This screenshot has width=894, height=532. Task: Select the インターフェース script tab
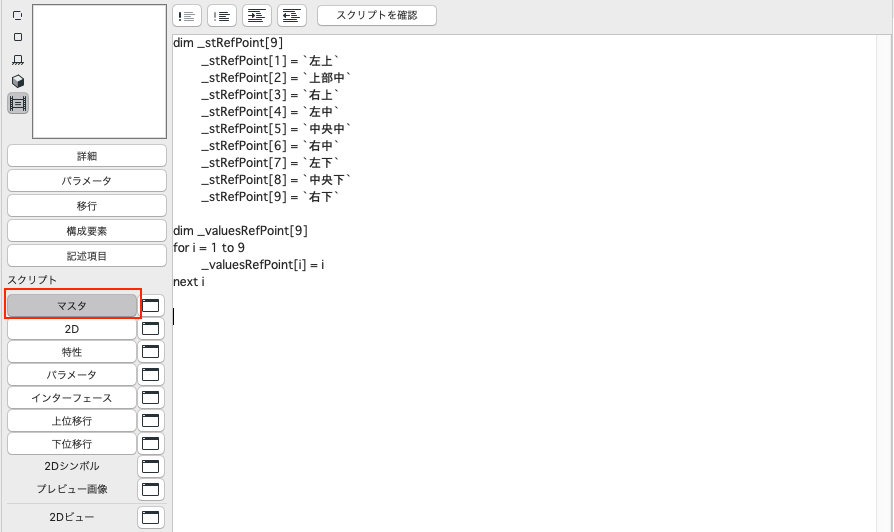point(72,397)
